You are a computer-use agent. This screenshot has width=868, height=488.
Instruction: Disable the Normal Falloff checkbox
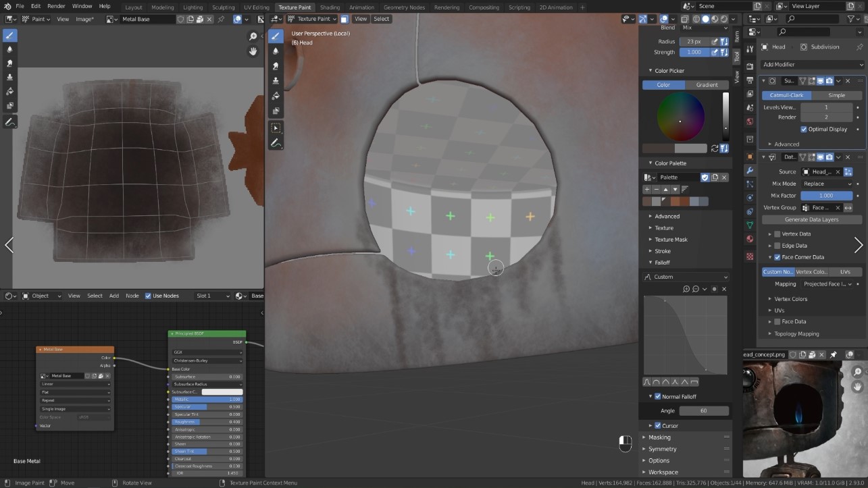pos(658,396)
